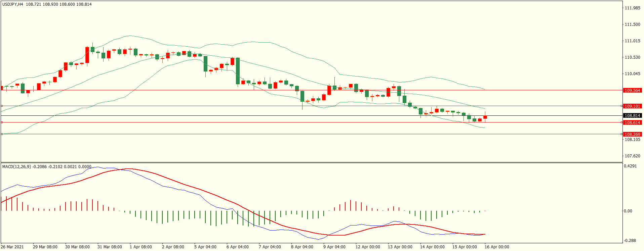Click the MACD 0.00 zero level label
Image resolution: width=644 pixels, height=251 pixels.
pos(628,211)
